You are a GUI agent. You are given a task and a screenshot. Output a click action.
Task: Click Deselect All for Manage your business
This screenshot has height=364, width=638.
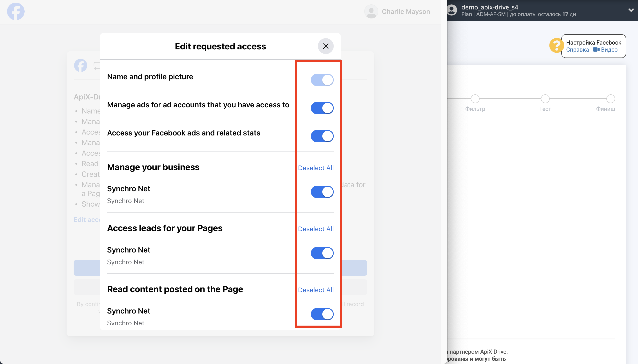(316, 168)
